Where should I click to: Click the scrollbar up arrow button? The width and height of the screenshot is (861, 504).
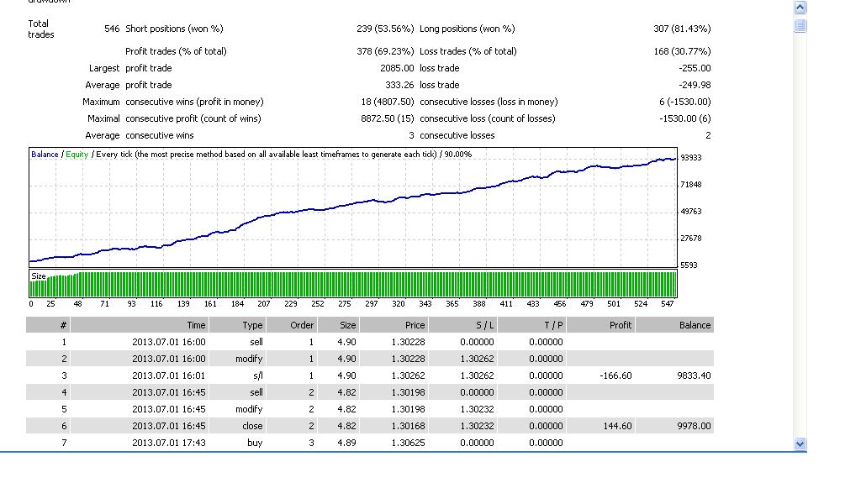click(x=800, y=7)
